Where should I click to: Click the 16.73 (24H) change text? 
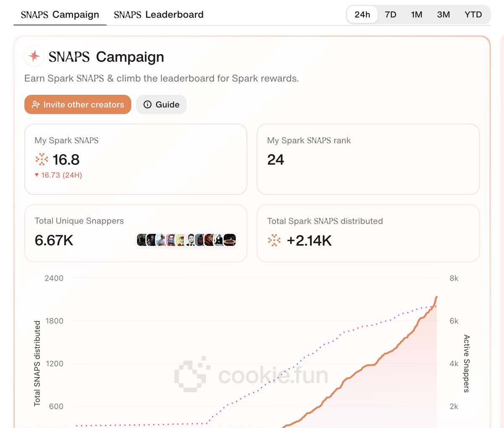(61, 175)
